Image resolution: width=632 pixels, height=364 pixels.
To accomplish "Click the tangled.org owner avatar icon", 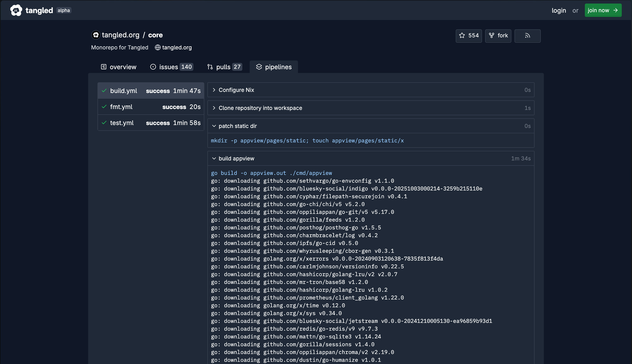I will pos(96,35).
